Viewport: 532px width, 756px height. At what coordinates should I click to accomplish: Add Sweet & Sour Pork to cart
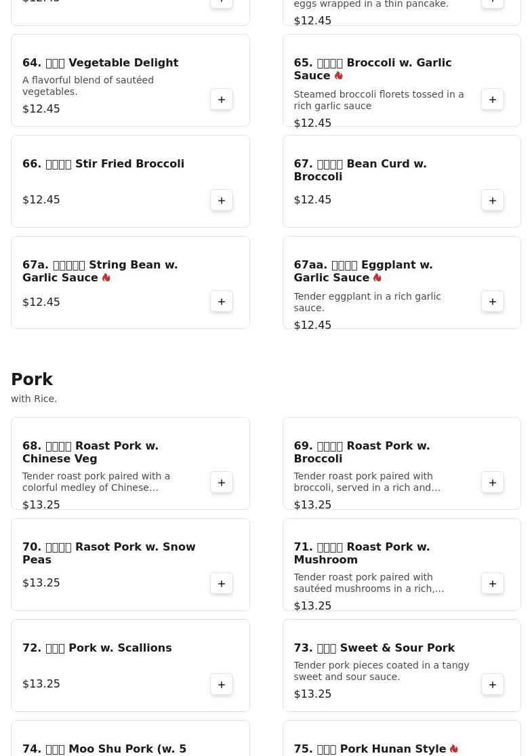point(493,685)
